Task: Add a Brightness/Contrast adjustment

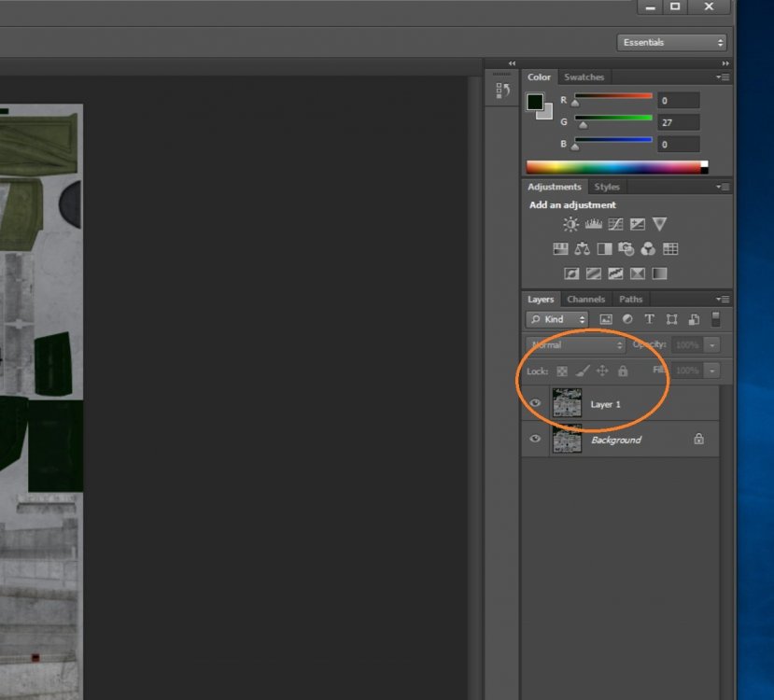Action: point(570,225)
